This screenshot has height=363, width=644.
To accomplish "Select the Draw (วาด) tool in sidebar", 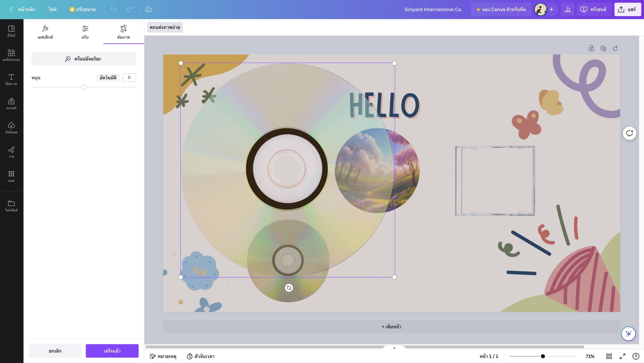I will [11, 152].
